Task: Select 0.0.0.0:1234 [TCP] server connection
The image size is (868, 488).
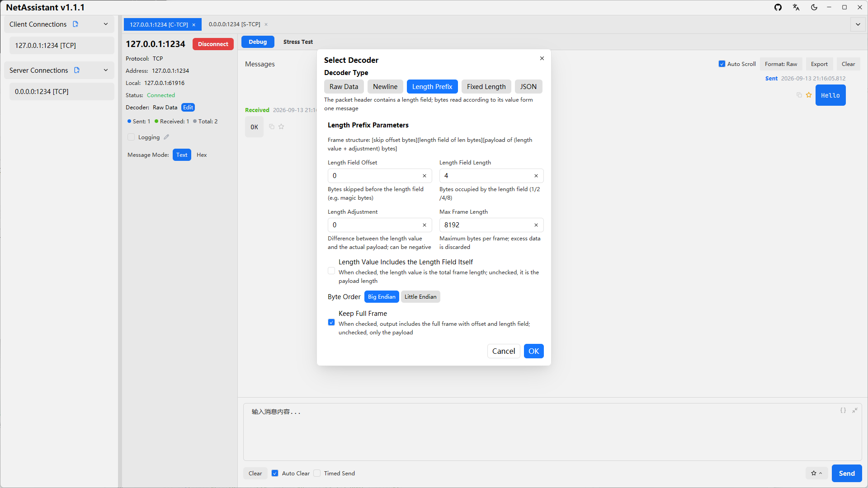Action: [61, 92]
